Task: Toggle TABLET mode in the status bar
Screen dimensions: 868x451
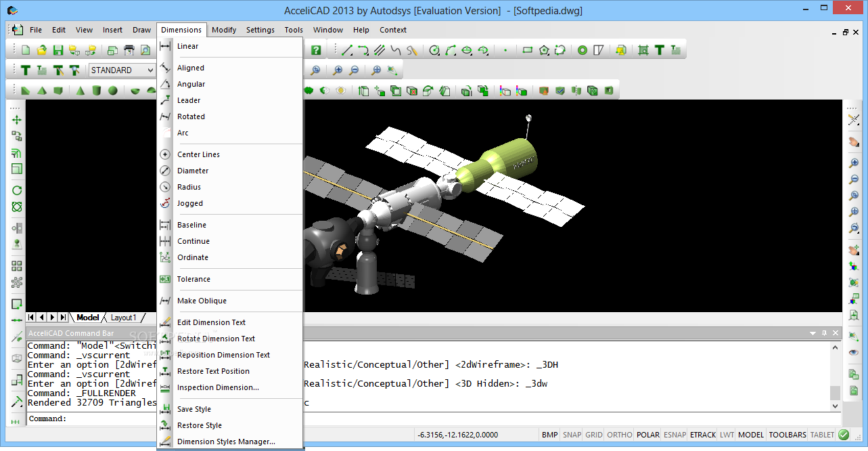Action: pos(823,435)
